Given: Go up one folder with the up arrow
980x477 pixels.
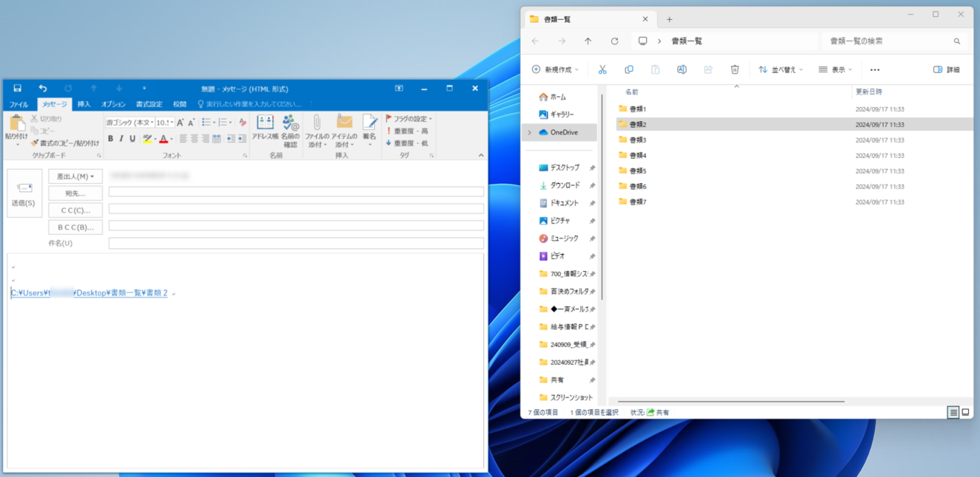Looking at the screenshot, I should click(x=588, y=41).
